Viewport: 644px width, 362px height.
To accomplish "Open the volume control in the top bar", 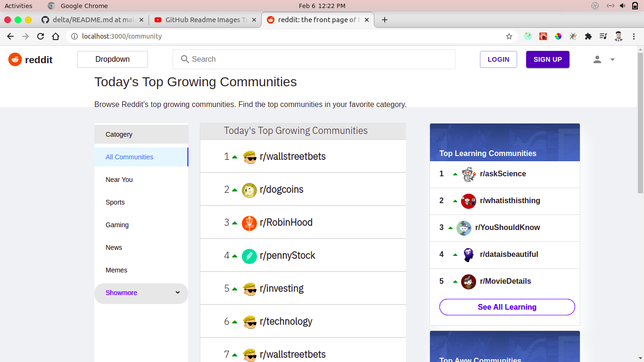I will [x=622, y=6].
